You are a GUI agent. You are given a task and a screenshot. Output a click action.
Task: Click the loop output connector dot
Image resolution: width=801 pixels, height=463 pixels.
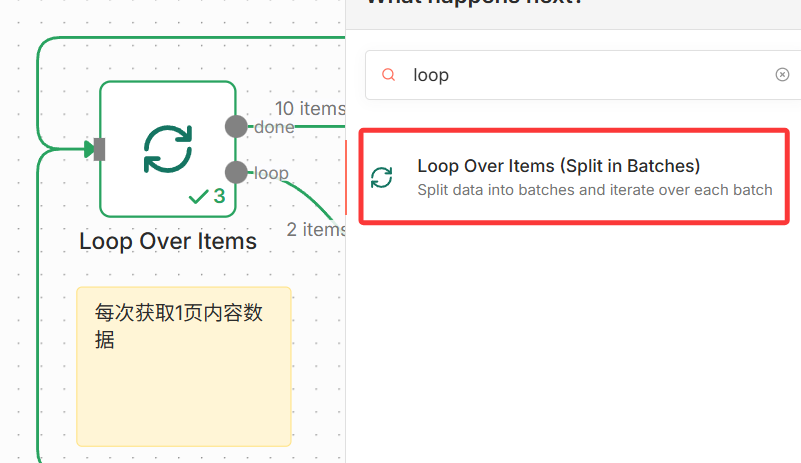(x=236, y=172)
